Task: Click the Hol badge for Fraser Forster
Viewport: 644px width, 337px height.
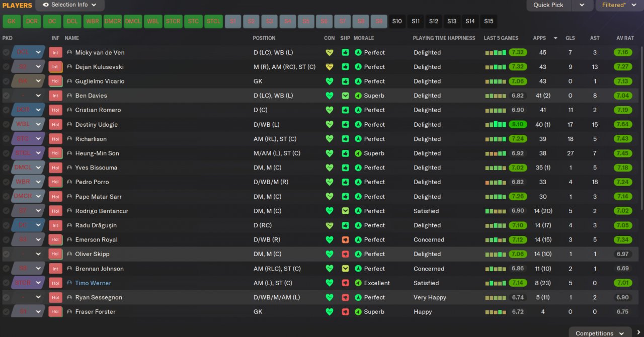Action: click(55, 312)
